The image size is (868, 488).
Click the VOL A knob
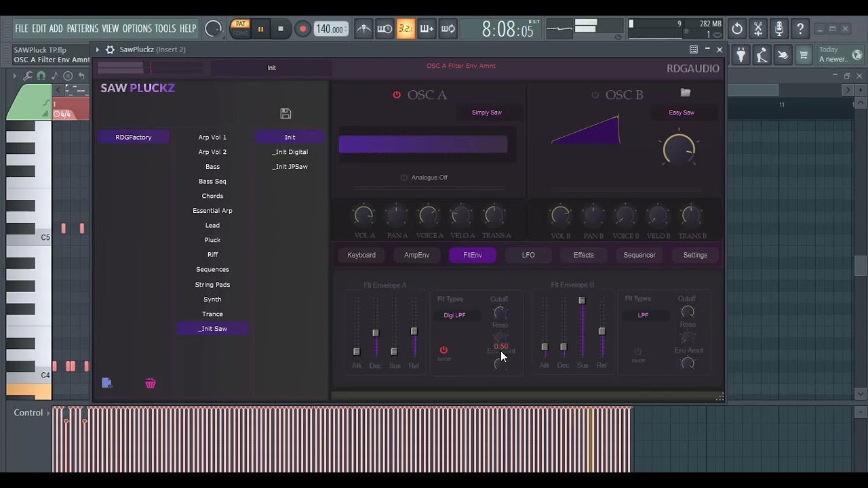[x=364, y=216]
